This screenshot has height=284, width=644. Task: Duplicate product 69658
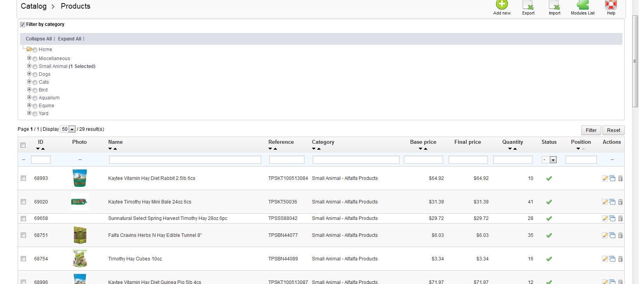[x=612, y=218]
